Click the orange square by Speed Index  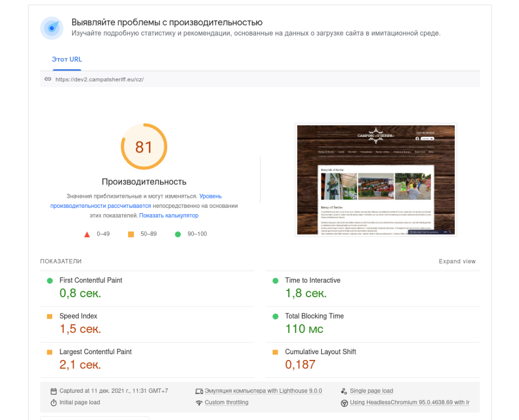[x=50, y=317]
